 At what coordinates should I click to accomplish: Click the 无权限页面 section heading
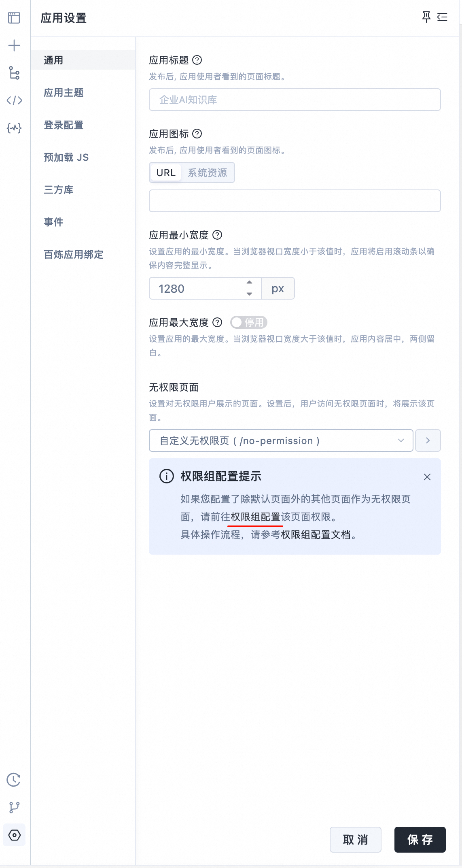click(174, 387)
